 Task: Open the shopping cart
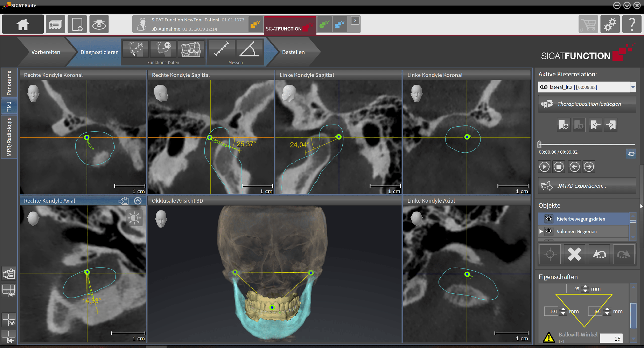[x=588, y=24]
